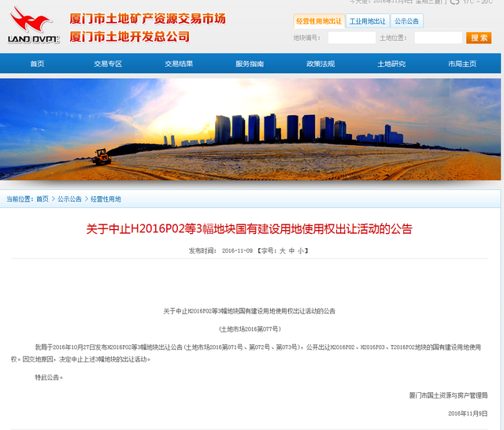Open the 交易结果 menu item
This screenshot has height=430, width=504.
click(x=179, y=64)
